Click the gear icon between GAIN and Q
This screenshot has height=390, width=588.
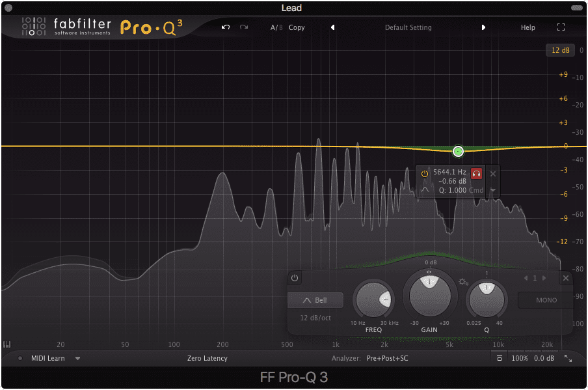[x=463, y=282]
